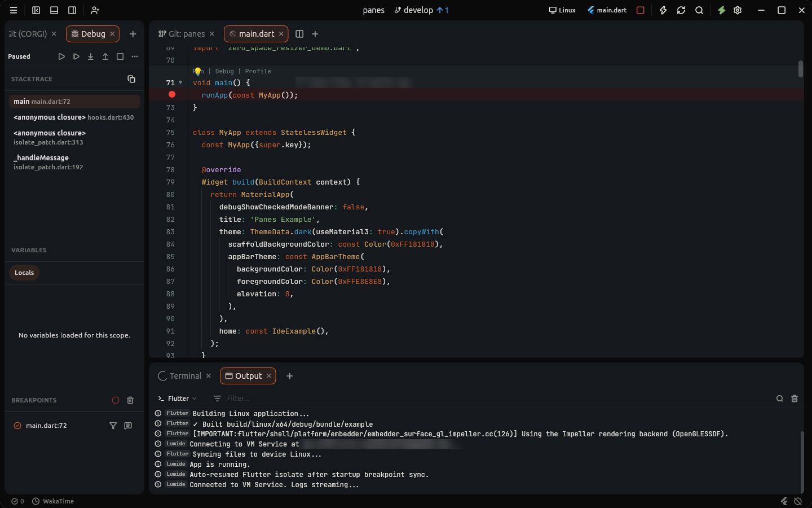Step into the function

(91, 56)
